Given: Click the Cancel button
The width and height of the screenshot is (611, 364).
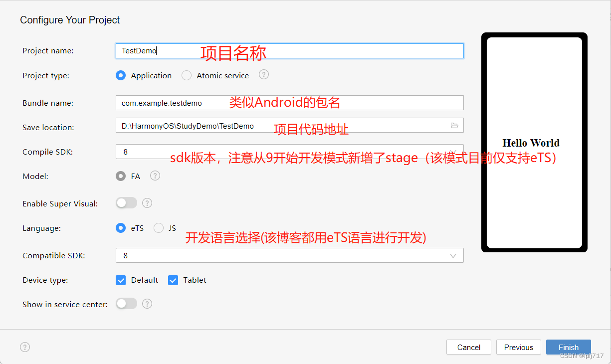Looking at the screenshot, I should coord(469,347).
